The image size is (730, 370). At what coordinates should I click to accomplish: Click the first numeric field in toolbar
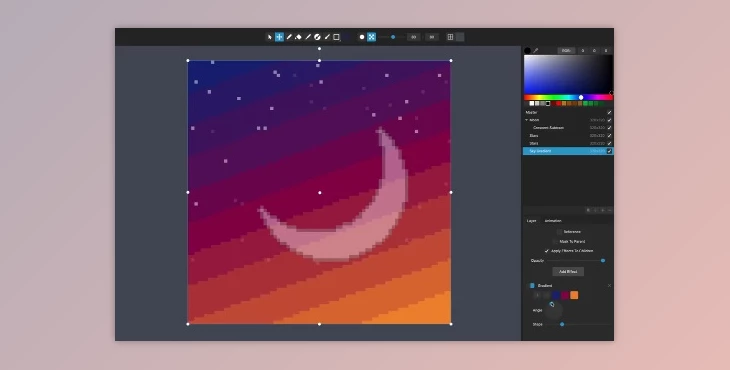(413, 37)
